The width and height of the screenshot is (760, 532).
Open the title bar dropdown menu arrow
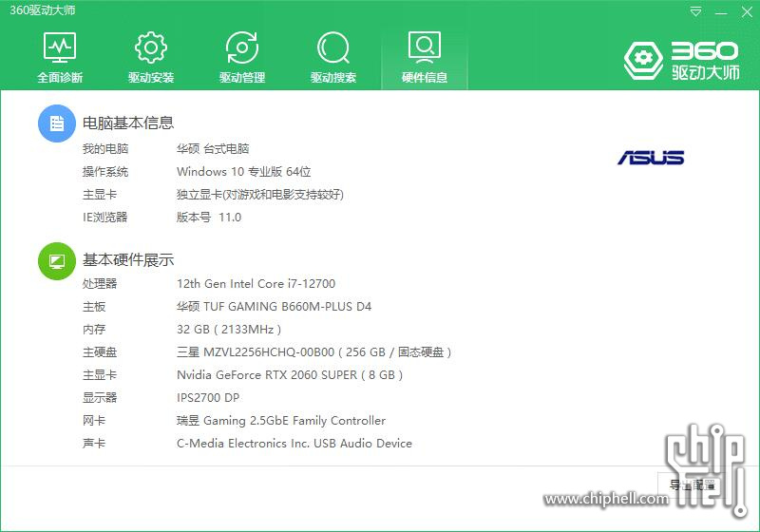click(695, 11)
